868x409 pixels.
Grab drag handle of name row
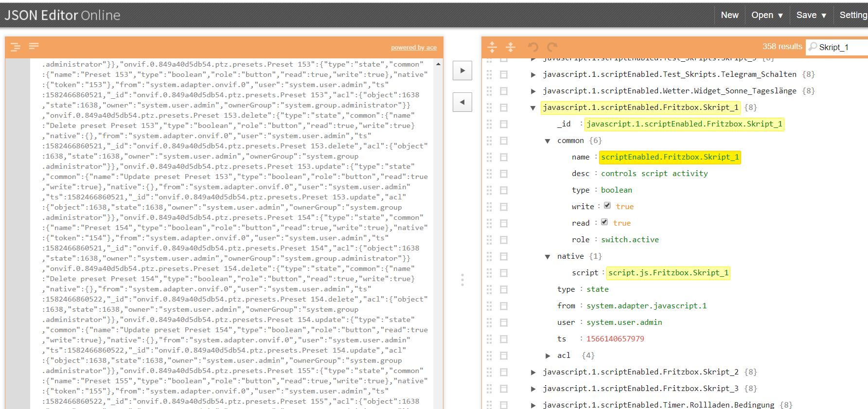489,157
